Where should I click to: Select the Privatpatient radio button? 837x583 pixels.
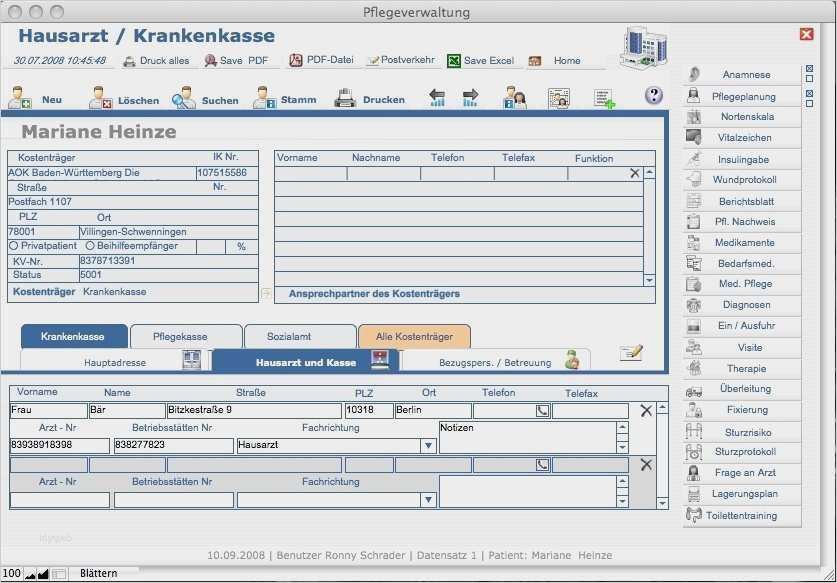[x=14, y=245]
